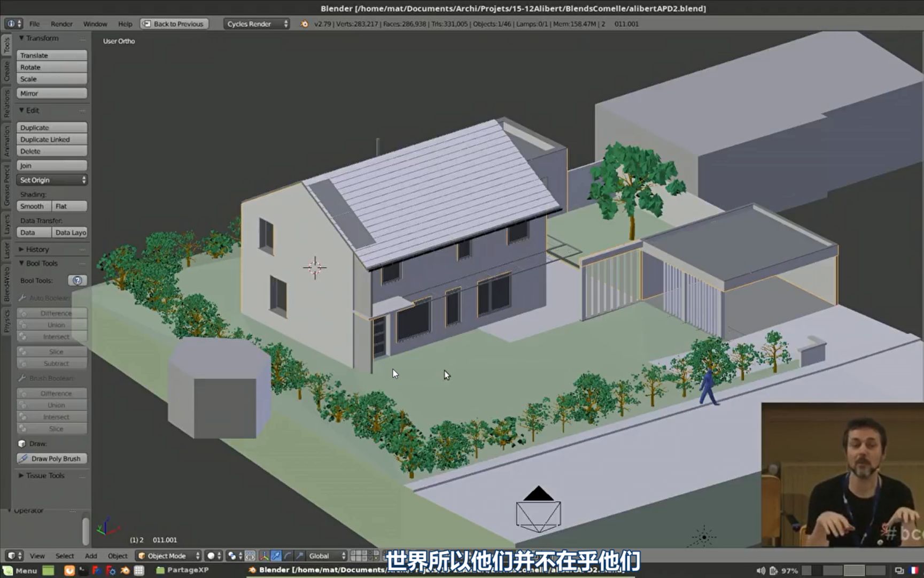
Task: Click the Back to Previous button
Action: click(x=173, y=24)
